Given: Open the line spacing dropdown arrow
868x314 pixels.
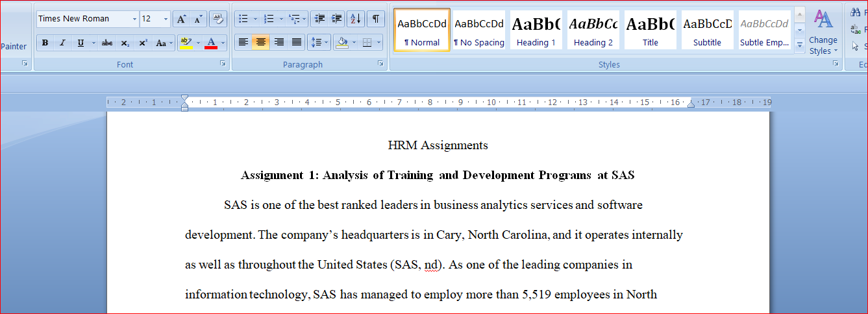Looking at the screenshot, I should 327,43.
